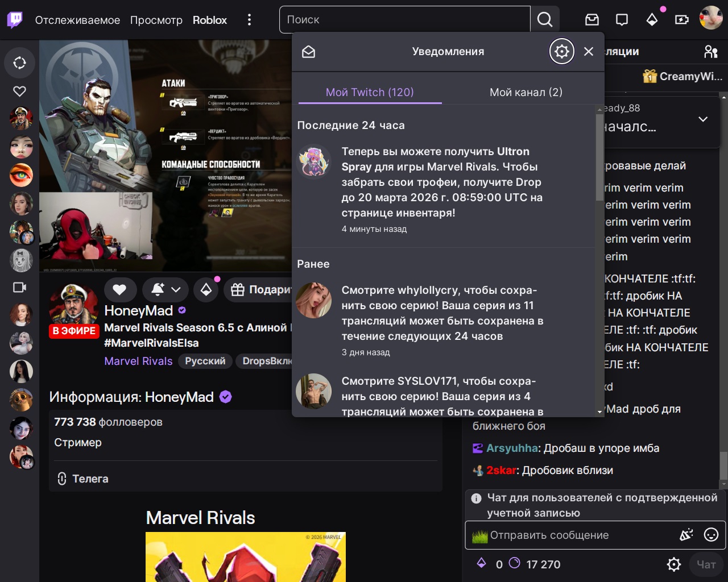Viewport: 728px width, 582px height.
Task: Open the grey anime girl avatar channel
Action: tap(21, 260)
